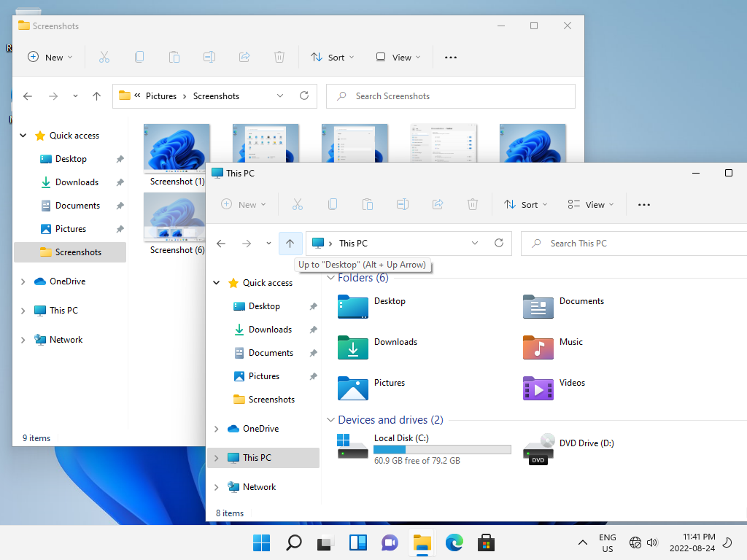Click the Search This PC field
Viewport: 747px width, 560px height.
(633, 244)
